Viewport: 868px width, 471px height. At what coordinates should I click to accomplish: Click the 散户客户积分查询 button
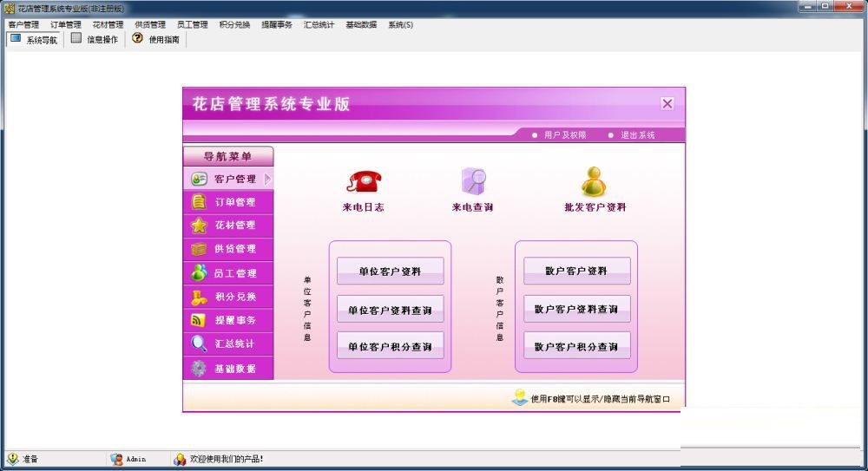click(x=577, y=346)
